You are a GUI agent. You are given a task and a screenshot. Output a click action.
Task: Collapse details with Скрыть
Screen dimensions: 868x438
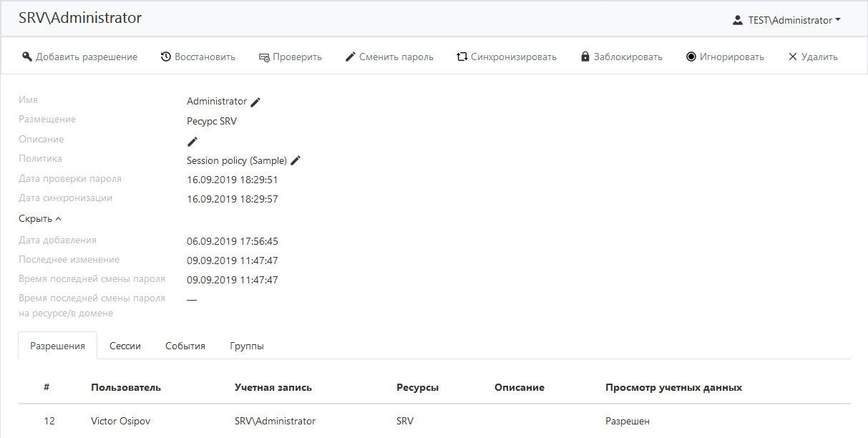point(40,219)
